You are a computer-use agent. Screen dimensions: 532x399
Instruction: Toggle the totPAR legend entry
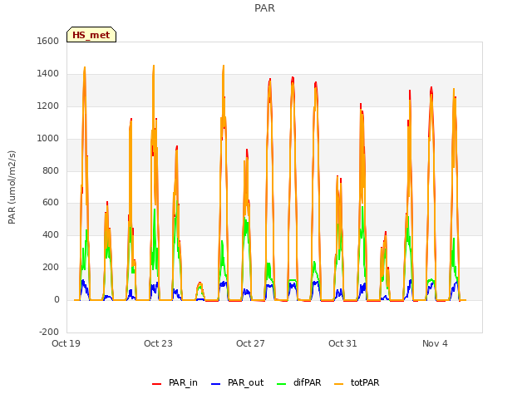pyautogui.click(x=357, y=382)
